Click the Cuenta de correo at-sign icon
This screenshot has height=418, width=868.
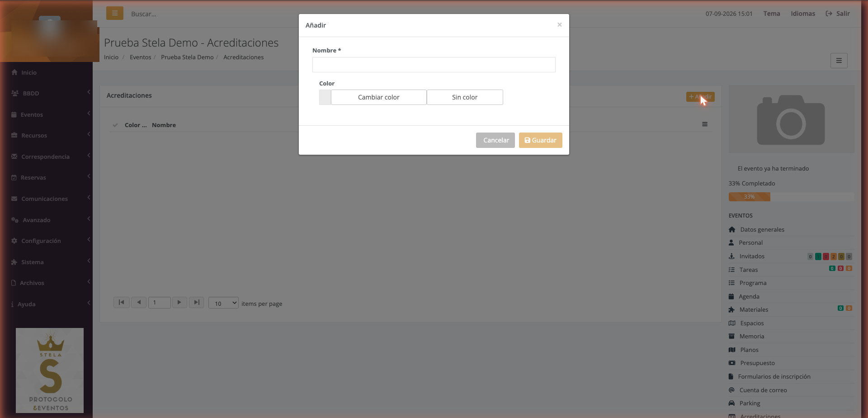pyautogui.click(x=731, y=390)
